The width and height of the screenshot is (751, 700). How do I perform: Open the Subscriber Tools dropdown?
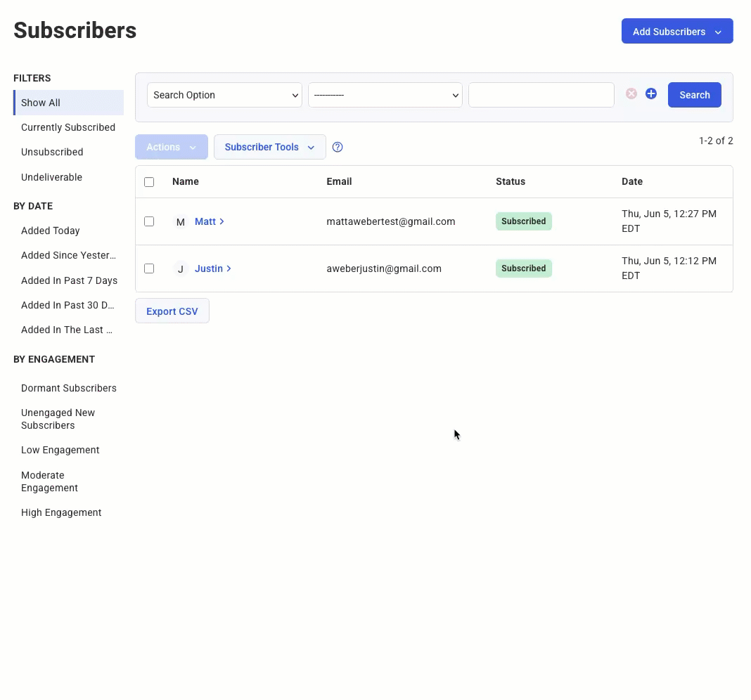[269, 147]
